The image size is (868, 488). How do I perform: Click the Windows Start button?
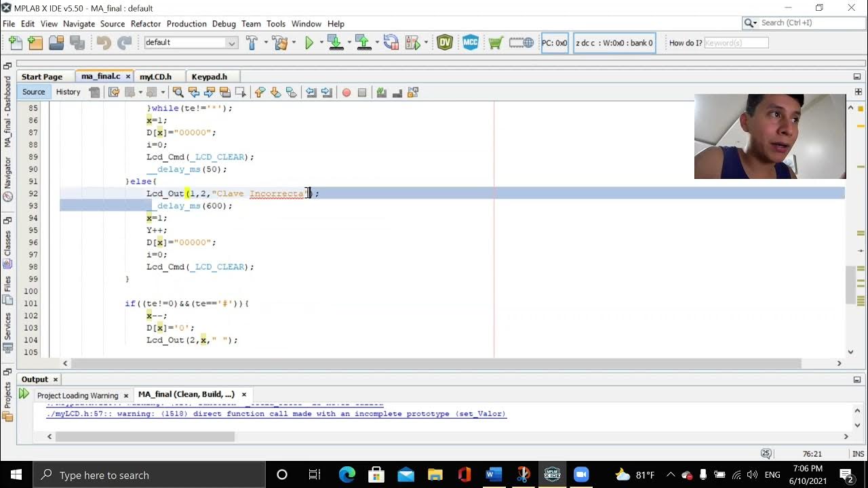click(x=16, y=474)
